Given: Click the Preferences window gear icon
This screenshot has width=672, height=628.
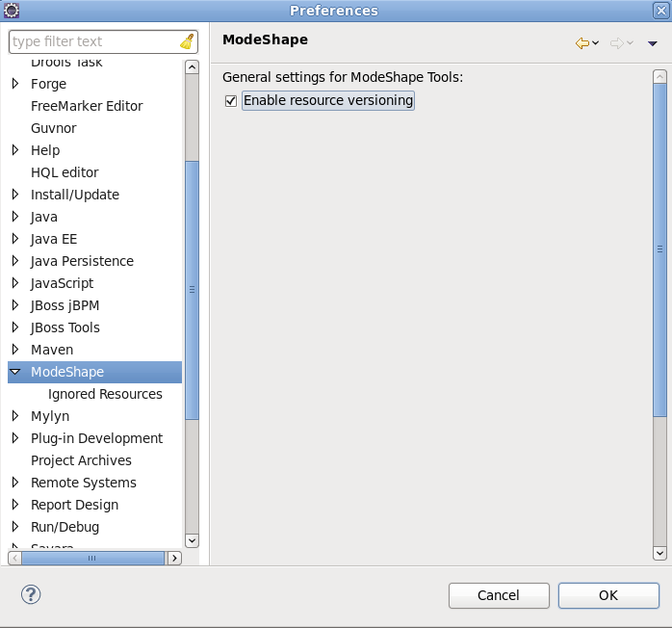Looking at the screenshot, I should [x=12, y=11].
